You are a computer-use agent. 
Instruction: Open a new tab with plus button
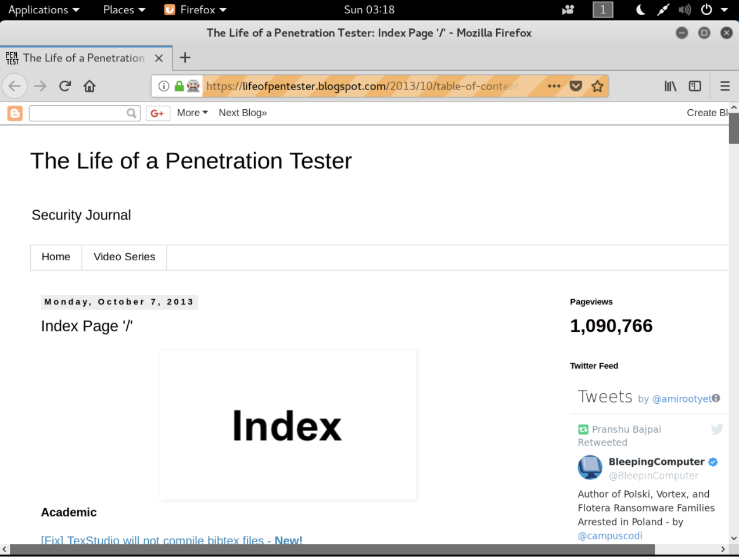point(185,58)
